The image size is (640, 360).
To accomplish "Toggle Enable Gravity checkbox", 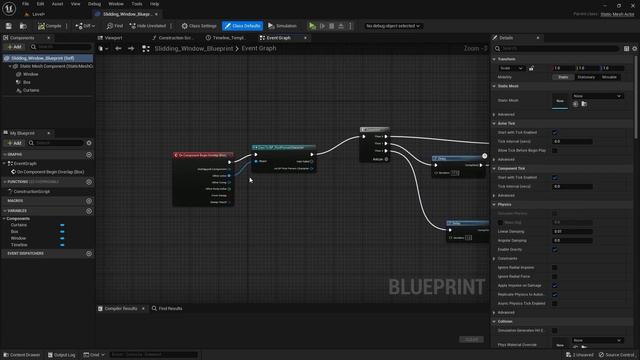I will (x=555, y=249).
